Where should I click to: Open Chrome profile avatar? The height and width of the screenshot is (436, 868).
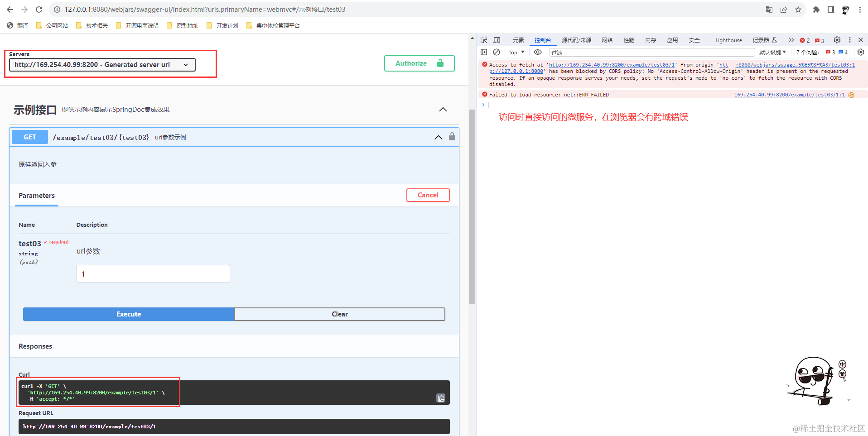point(845,10)
